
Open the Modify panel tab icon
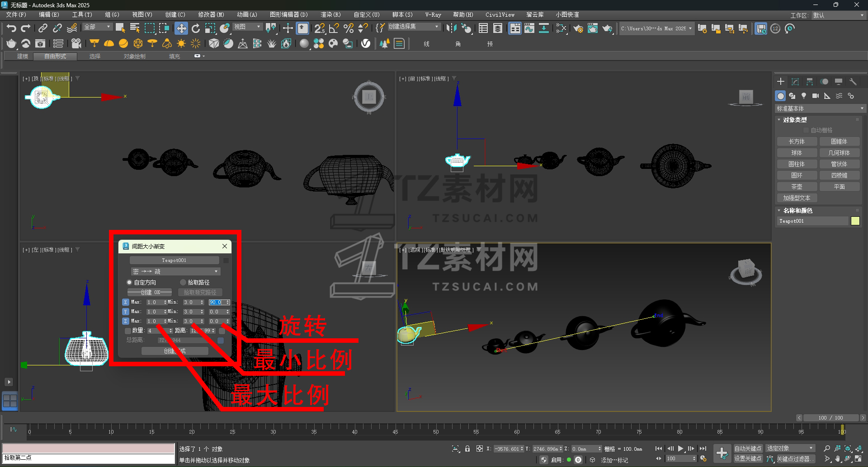795,82
